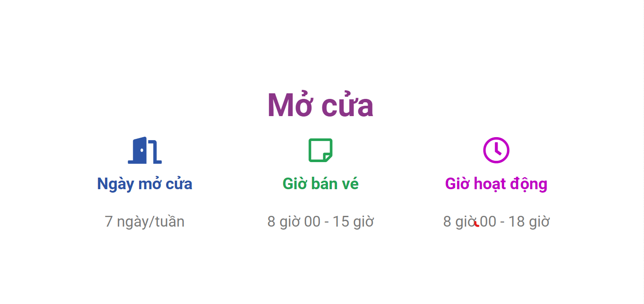Click the dashed vertical line at right edge
This screenshot has width=644, height=304.
pyautogui.click(x=643, y=152)
